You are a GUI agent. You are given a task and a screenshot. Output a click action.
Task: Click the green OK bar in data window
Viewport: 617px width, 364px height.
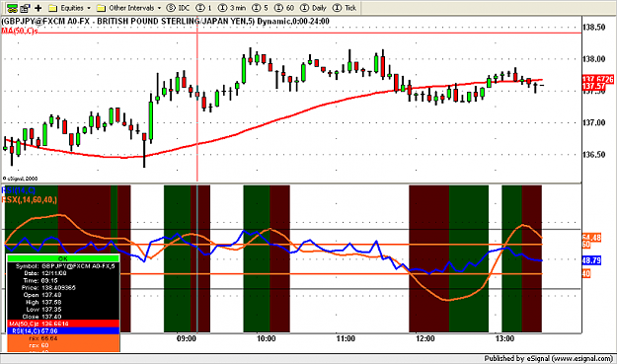click(63, 258)
